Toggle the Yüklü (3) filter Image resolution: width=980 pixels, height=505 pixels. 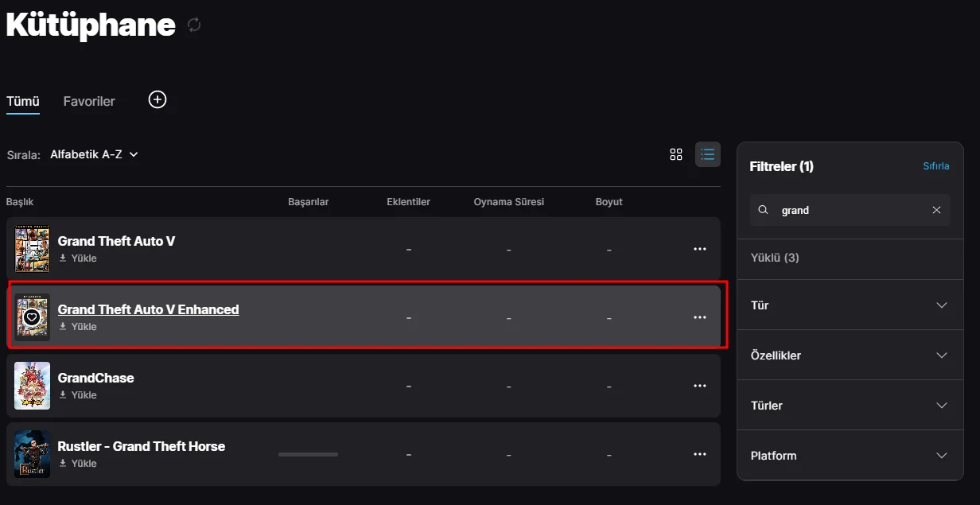click(775, 258)
